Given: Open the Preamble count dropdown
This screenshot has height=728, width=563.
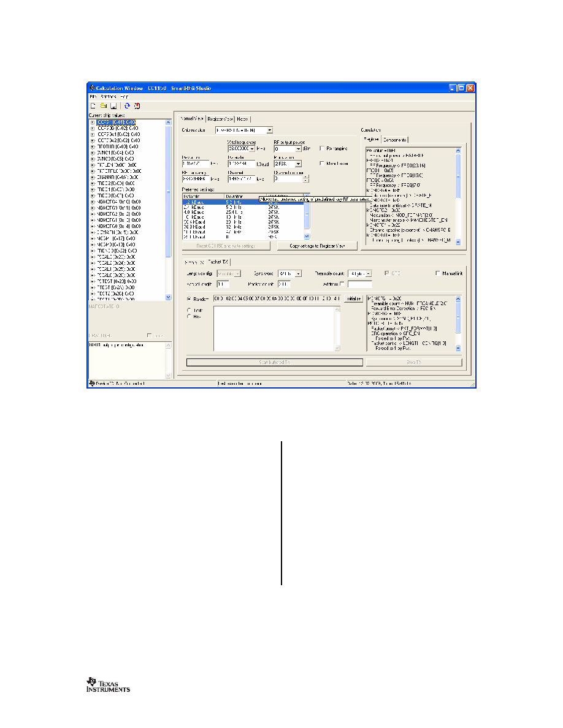Looking at the screenshot, I should pos(369,274).
